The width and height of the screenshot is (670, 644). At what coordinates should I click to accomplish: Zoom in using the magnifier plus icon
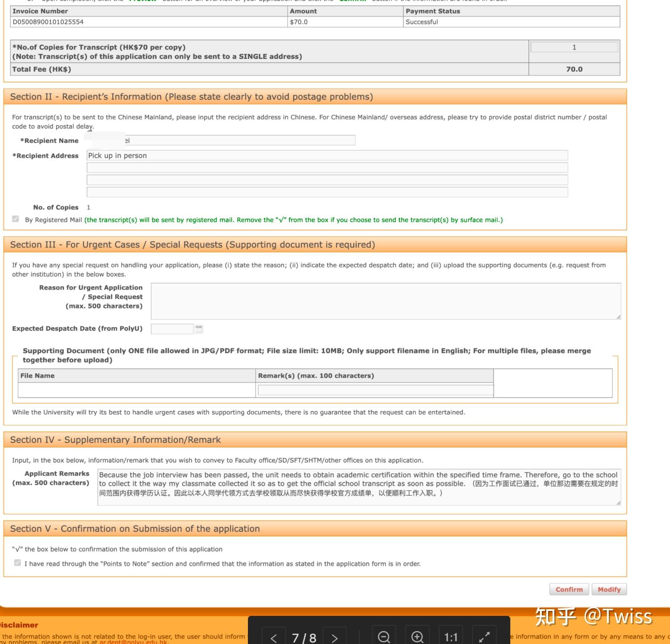pos(417,636)
